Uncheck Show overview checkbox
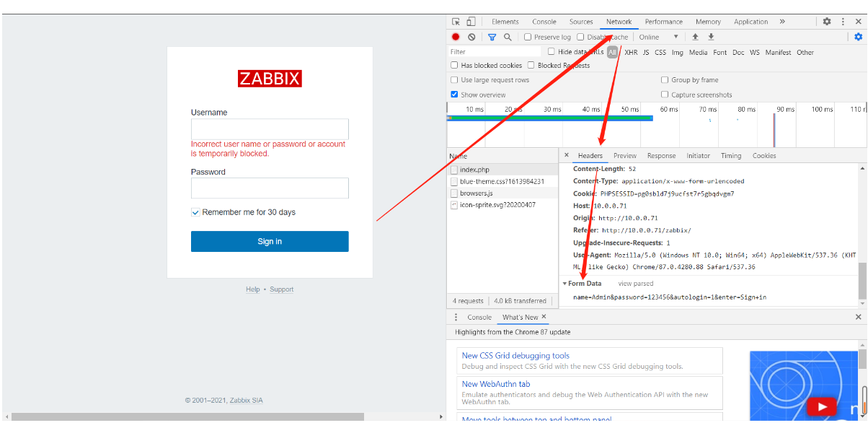The width and height of the screenshot is (868, 428). click(x=454, y=95)
